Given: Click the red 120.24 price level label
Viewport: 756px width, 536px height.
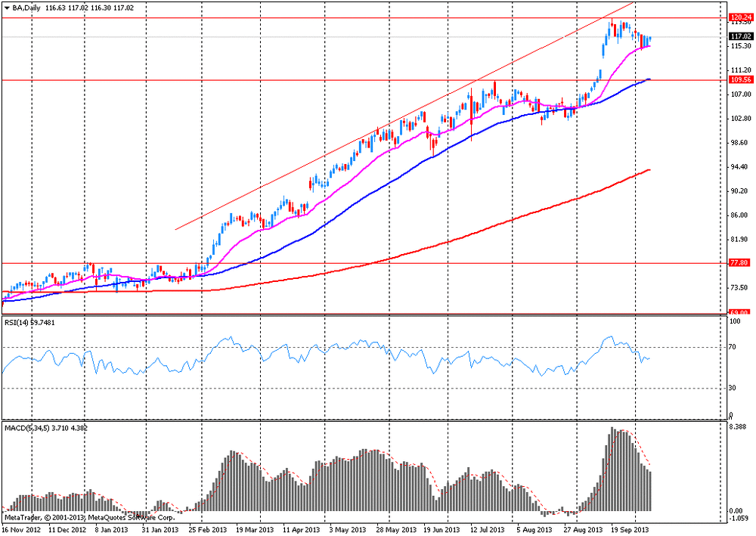Looking at the screenshot, I should (741, 16).
